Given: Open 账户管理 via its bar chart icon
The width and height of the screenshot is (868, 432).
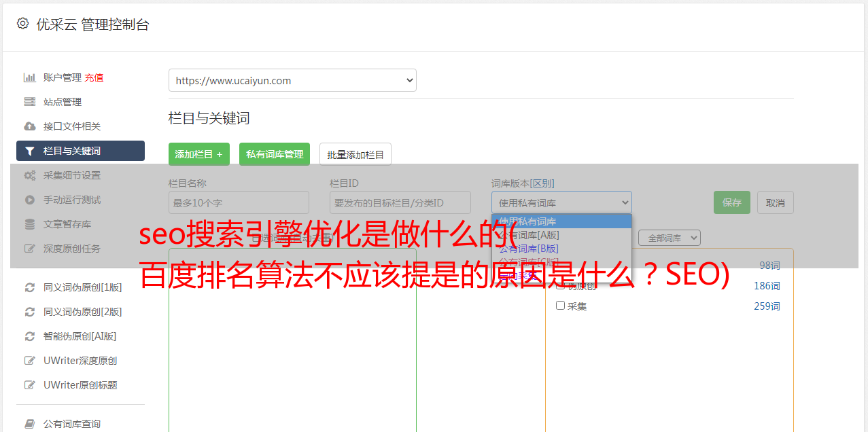Looking at the screenshot, I should [30, 77].
